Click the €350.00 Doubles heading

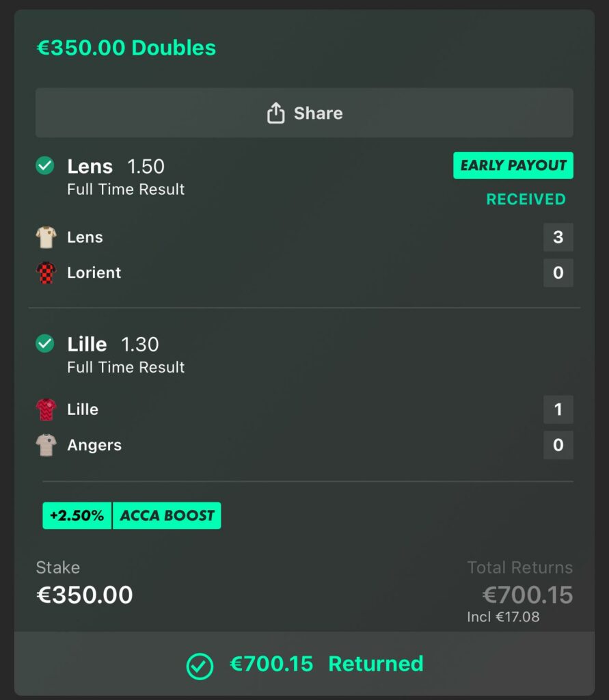[126, 48]
